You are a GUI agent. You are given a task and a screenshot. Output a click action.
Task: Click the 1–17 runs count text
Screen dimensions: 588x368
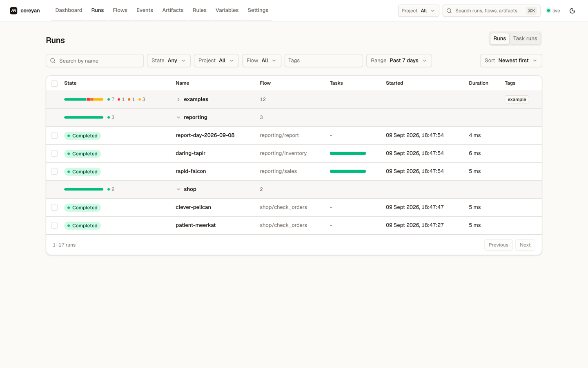[64, 245]
